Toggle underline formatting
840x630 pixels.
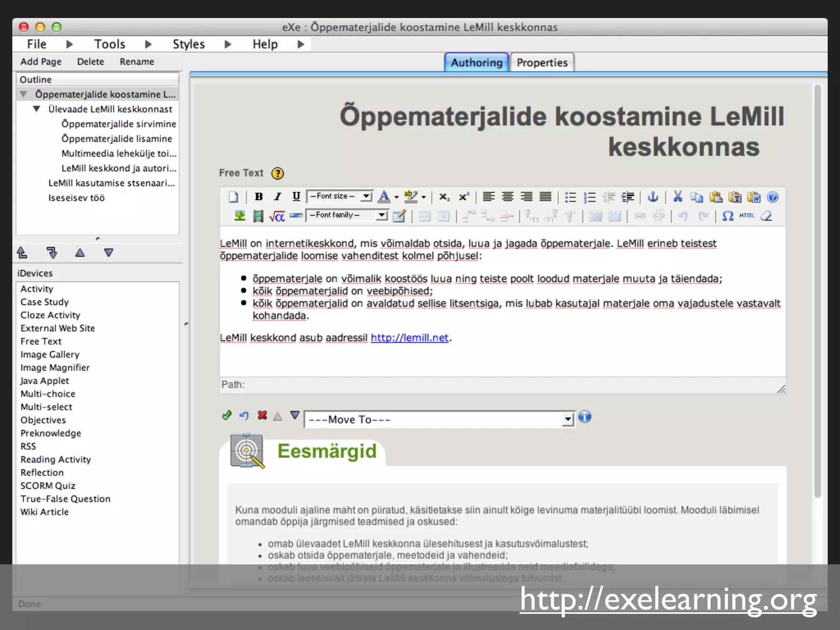tap(296, 197)
